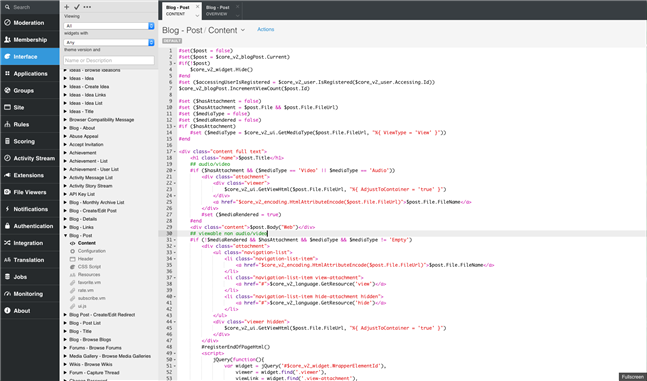The width and height of the screenshot is (647, 381).
Task: Fold code at line 17 gutter arrow
Action: (x=175, y=151)
